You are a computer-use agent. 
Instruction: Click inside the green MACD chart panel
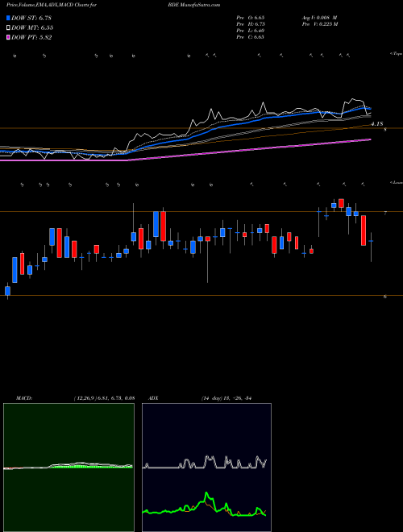point(69,468)
